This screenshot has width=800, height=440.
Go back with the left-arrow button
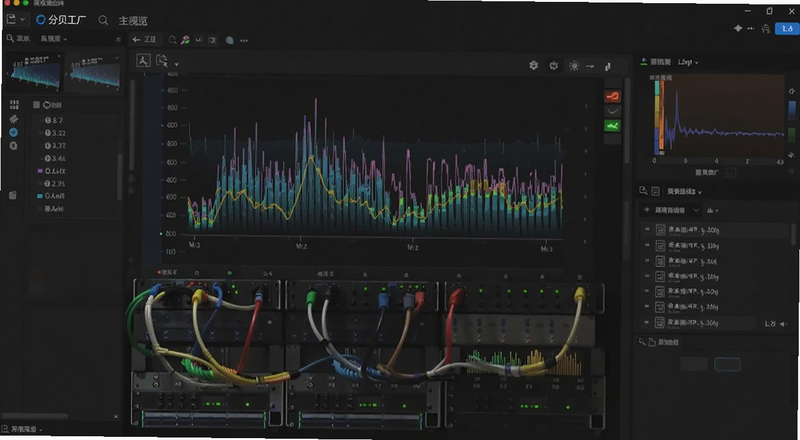click(136, 40)
